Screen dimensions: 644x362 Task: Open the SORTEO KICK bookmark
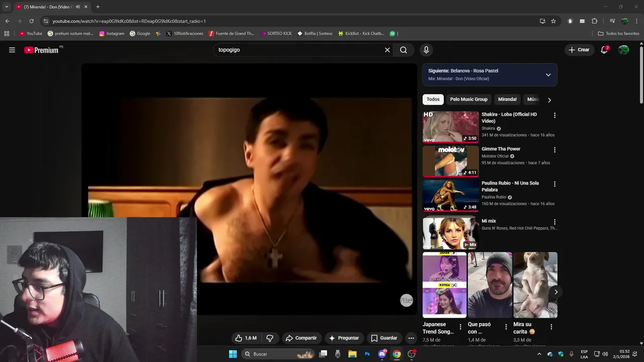[276, 34]
